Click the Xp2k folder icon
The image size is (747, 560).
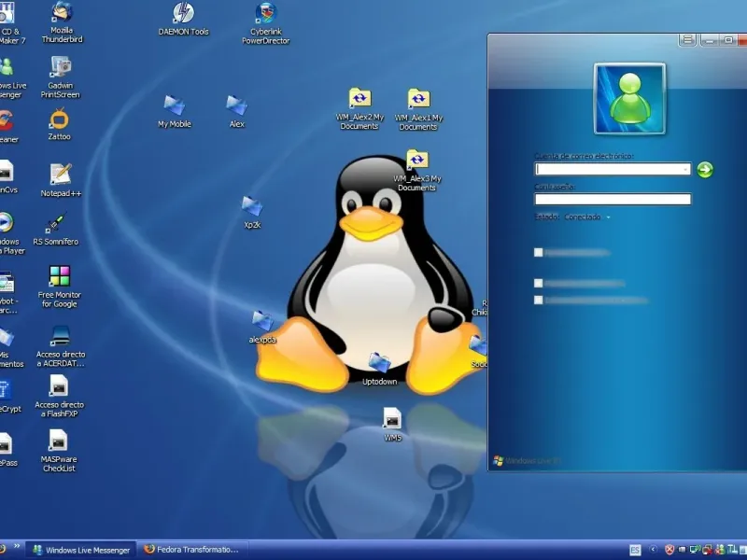[252, 213]
